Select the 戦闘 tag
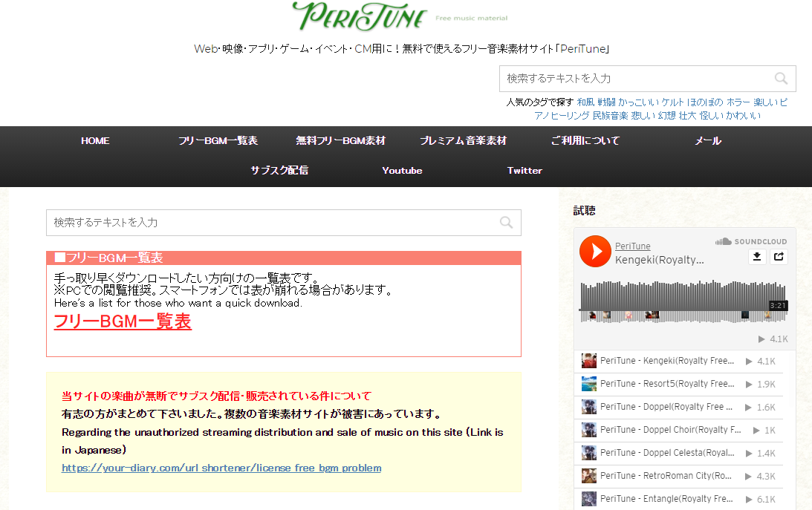 [606, 102]
